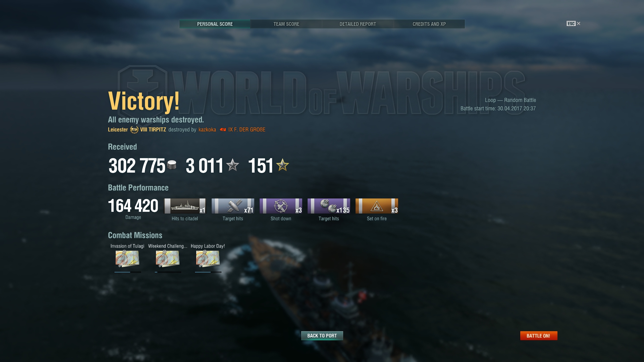Open the Team Score tab
Viewport: 644px width, 362px height.
tap(286, 24)
